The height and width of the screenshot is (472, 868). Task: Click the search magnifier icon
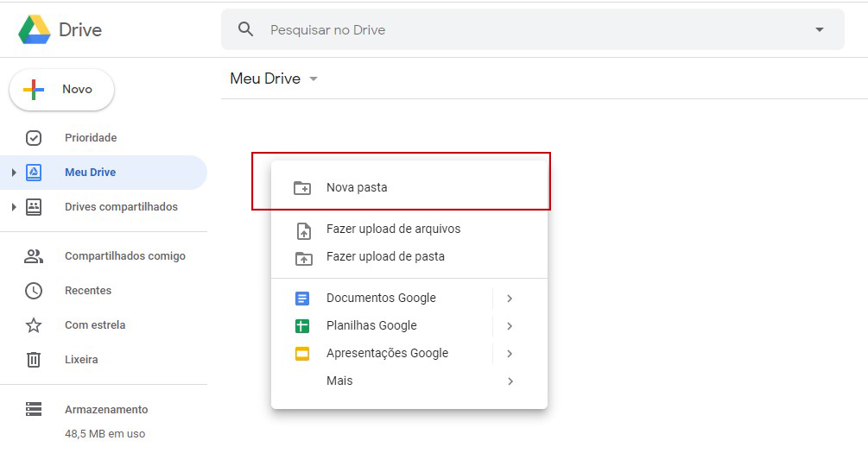pyautogui.click(x=246, y=29)
